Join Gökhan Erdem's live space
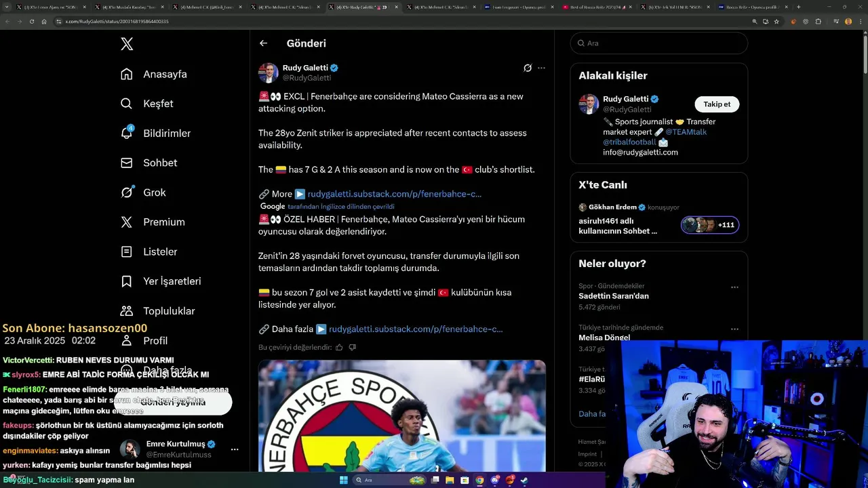Image resolution: width=868 pixels, height=488 pixels. click(x=658, y=220)
